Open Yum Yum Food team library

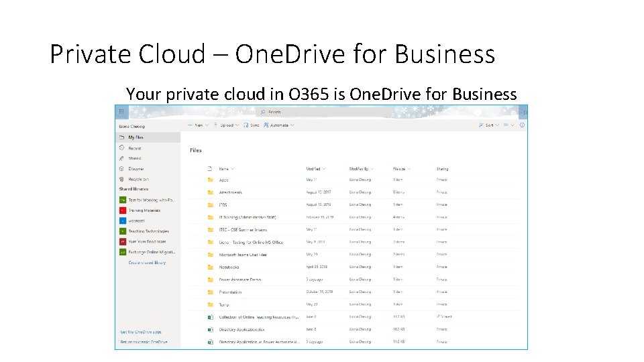click(x=147, y=242)
